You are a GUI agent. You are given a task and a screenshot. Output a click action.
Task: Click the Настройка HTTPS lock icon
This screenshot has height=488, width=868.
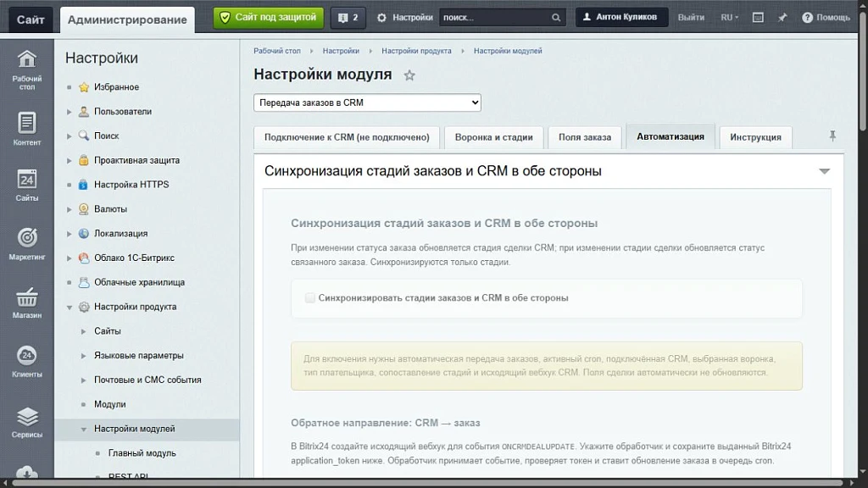83,184
